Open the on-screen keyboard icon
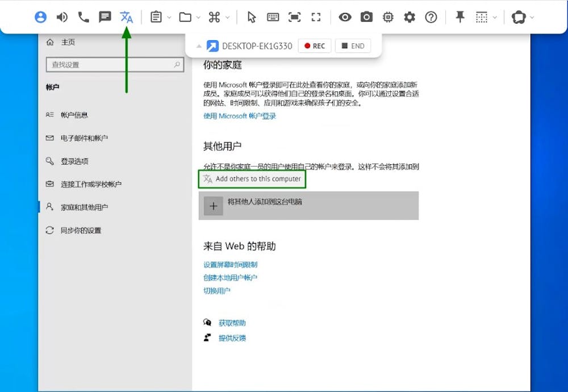 (273, 17)
